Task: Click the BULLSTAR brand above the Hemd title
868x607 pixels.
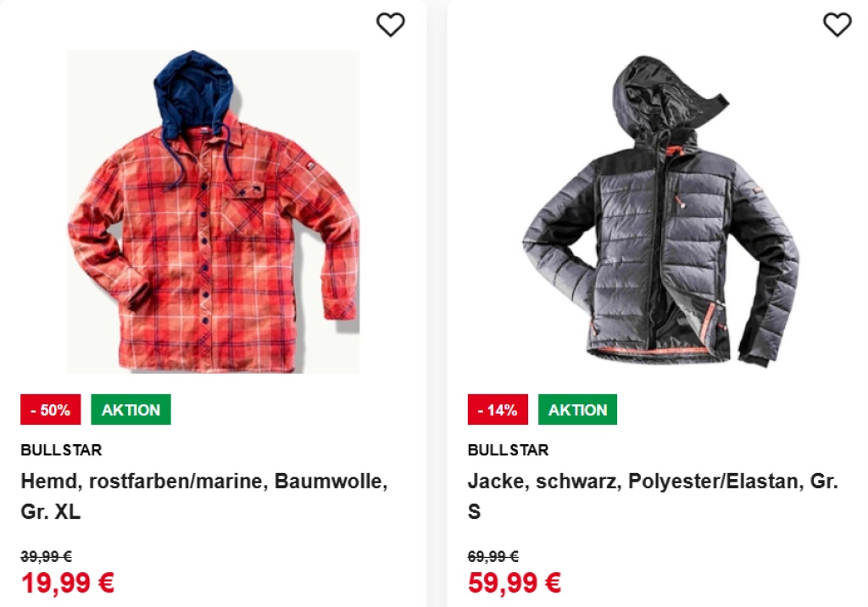Action: pyautogui.click(x=61, y=450)
